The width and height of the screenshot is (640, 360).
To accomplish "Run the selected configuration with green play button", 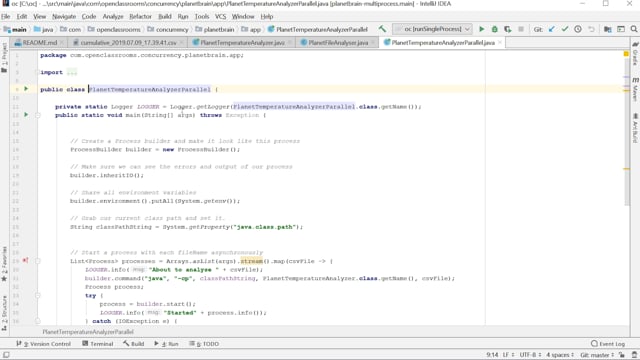I will coord(482,29).
